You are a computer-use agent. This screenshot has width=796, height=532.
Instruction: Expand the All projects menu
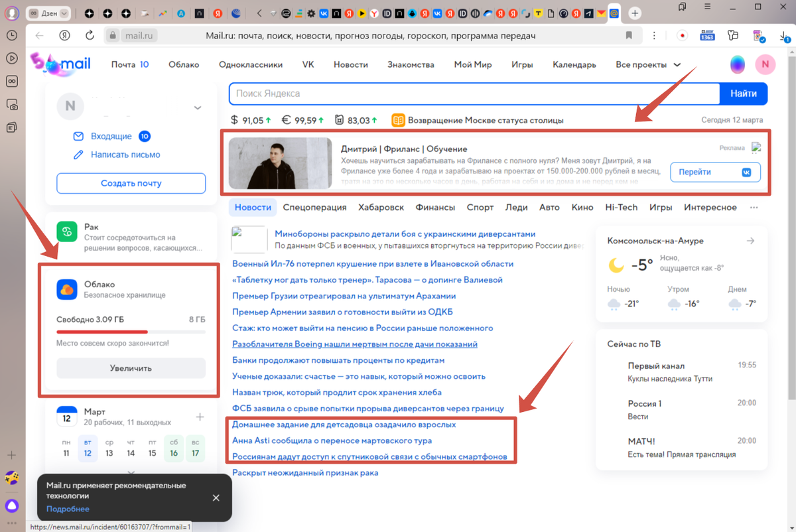(x=648, y=64)
